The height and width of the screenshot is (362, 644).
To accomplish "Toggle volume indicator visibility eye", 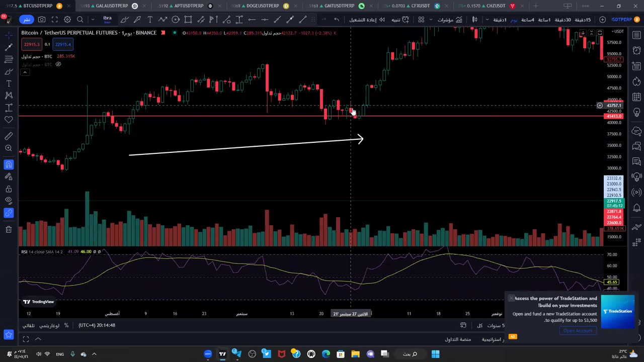I will [58, 64].
